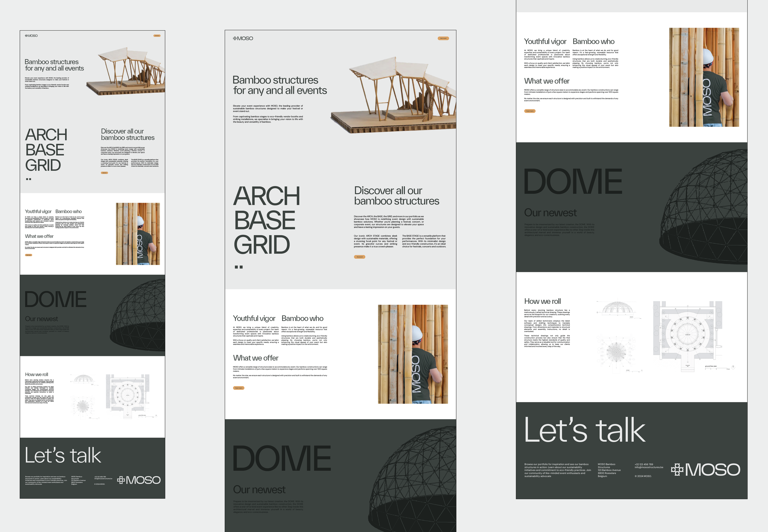The height and width of the screenshot is (532, 768).
Task: Select ARCH heading in left mockup
Action: (46, 135)
